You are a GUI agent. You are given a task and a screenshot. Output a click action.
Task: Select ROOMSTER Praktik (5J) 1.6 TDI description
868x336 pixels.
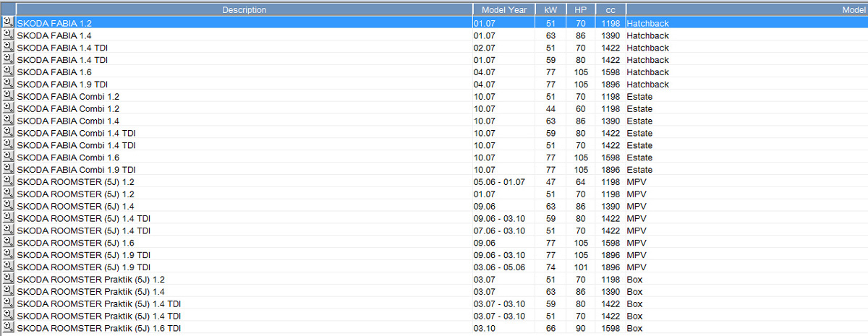[x=99, y=329]
